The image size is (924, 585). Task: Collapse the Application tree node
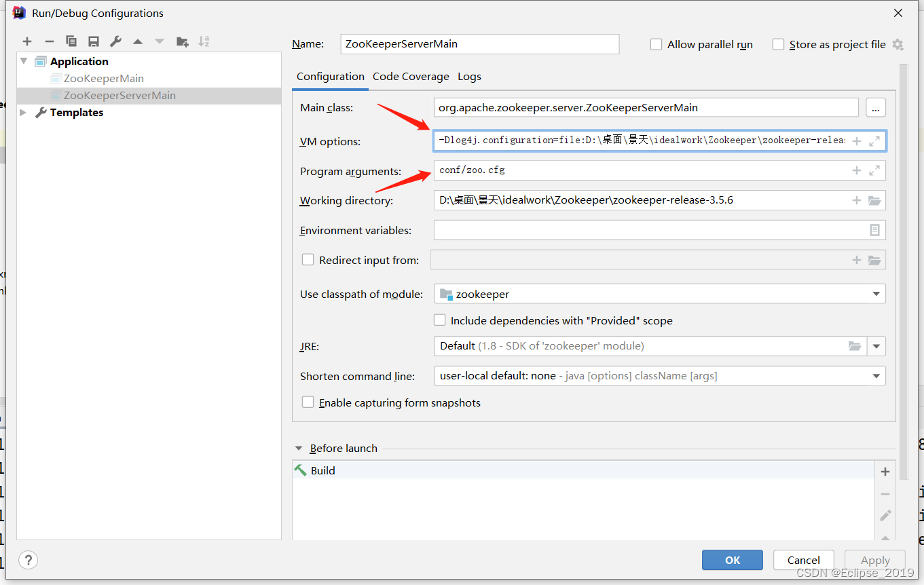point(24,61)
